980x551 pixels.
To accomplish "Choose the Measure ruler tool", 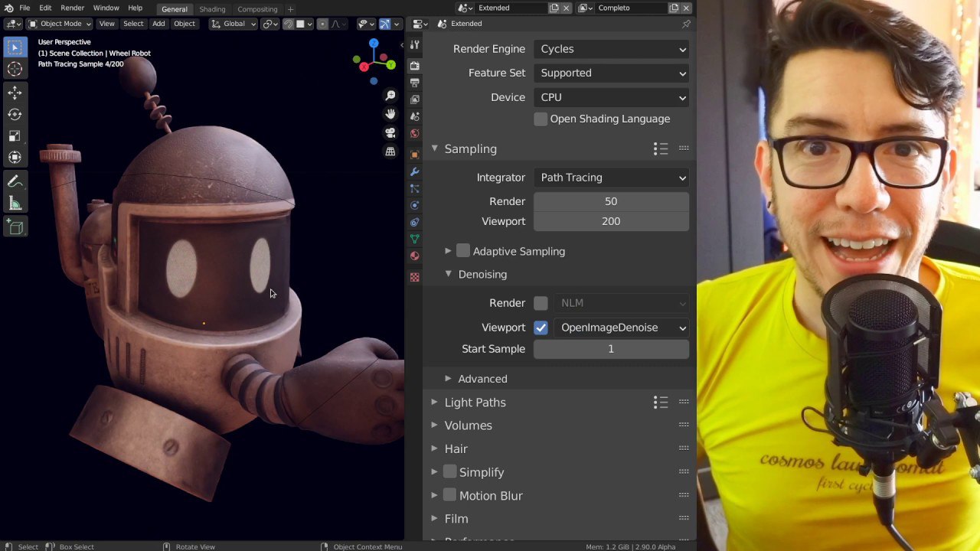I will pyautogui.click(x=15, y=204).
